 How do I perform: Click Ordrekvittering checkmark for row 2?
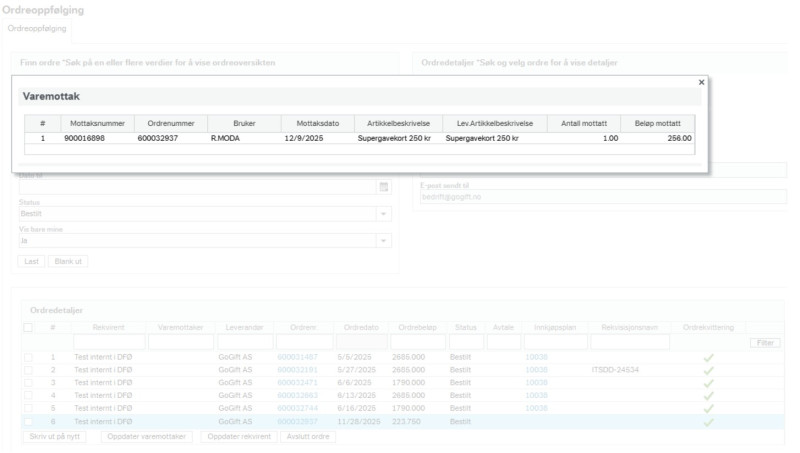(x=708, y=370)
